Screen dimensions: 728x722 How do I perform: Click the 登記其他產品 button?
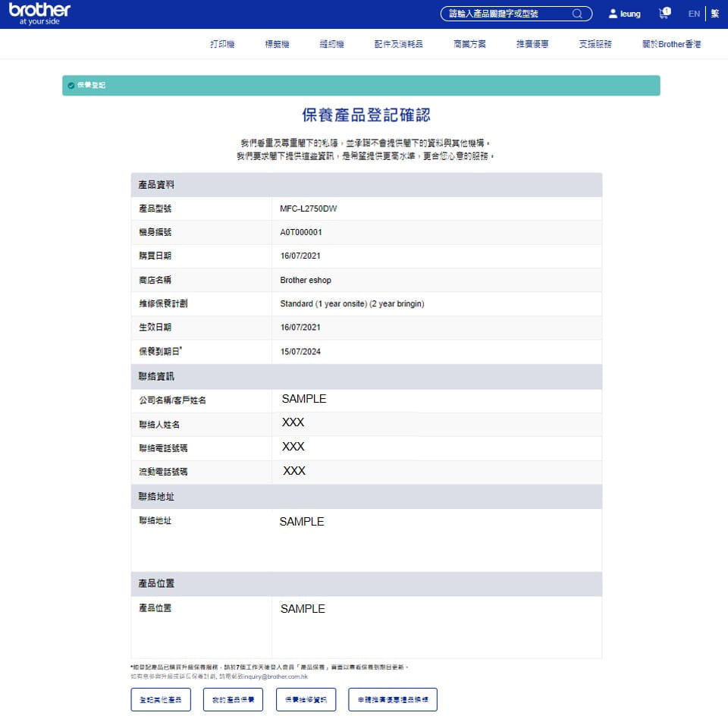(161, 699)
